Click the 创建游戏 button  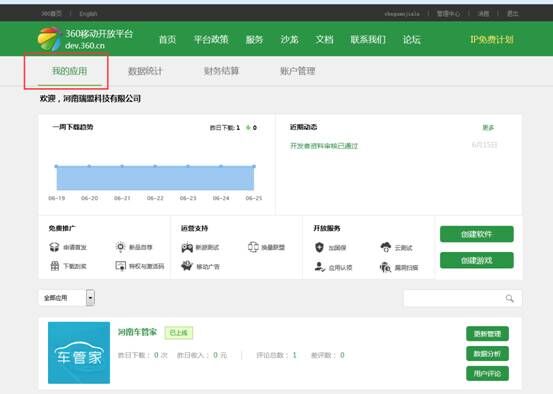(476, 260)
